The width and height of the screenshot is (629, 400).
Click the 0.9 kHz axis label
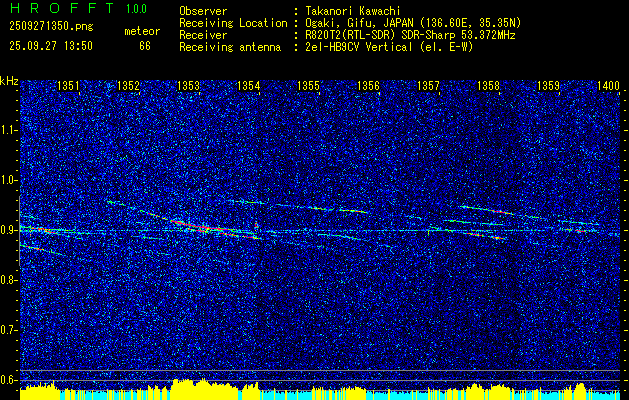click(8, 230)
